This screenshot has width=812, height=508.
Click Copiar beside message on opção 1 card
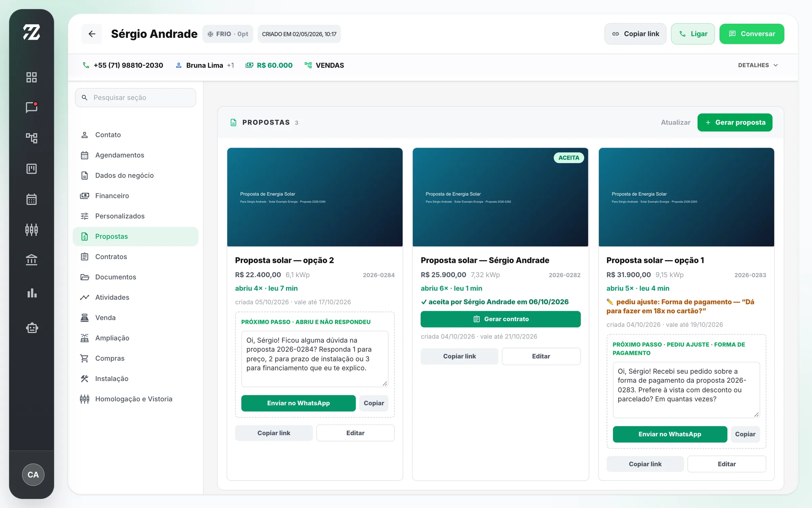745,434
